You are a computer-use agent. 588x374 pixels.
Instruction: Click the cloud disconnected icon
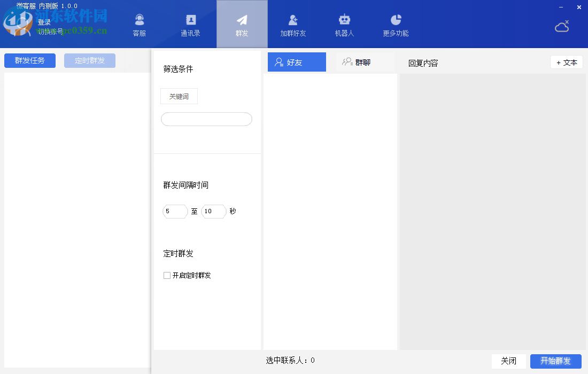[x=562, y=26]
